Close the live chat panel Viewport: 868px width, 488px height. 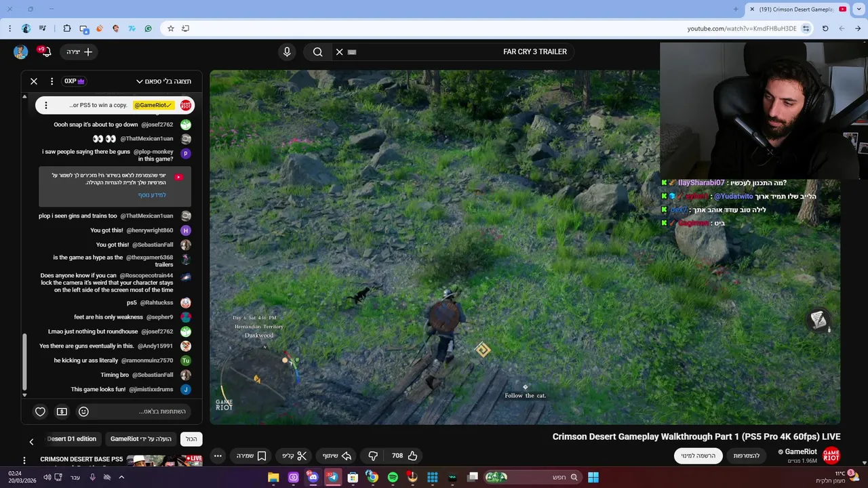click(x=34, y=81)
